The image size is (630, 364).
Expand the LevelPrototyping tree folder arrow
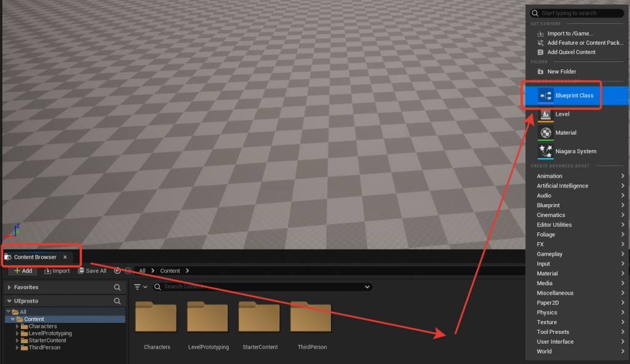click(x=17, y=333)
